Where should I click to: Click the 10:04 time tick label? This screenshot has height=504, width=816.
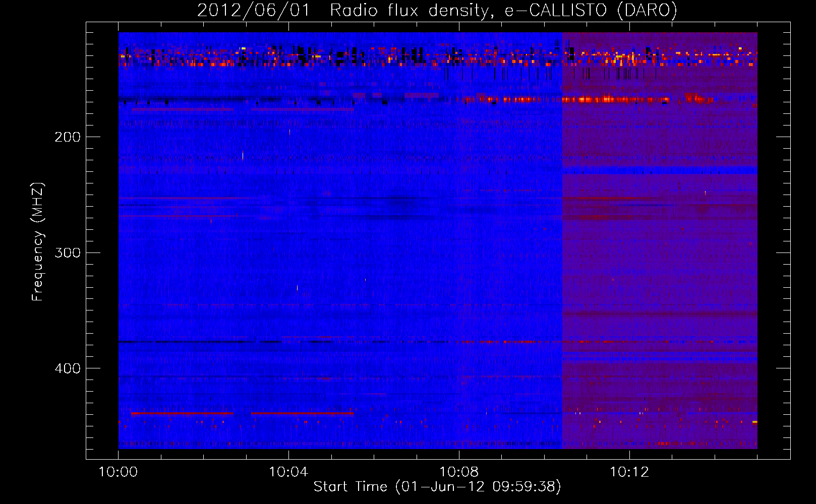(288, 472)
